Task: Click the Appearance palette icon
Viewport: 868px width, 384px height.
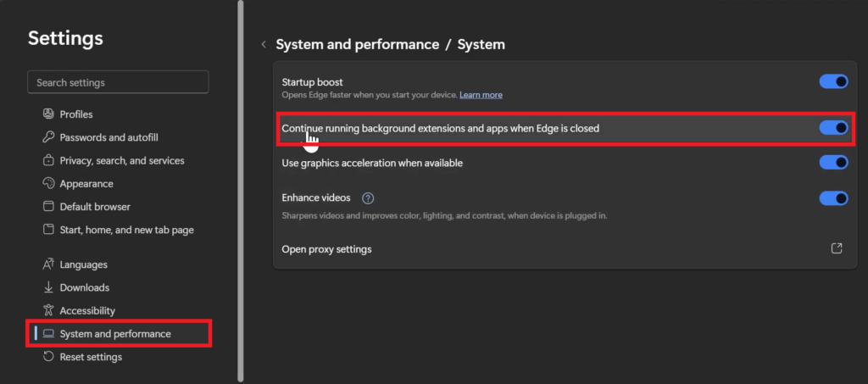Action: 48,184
